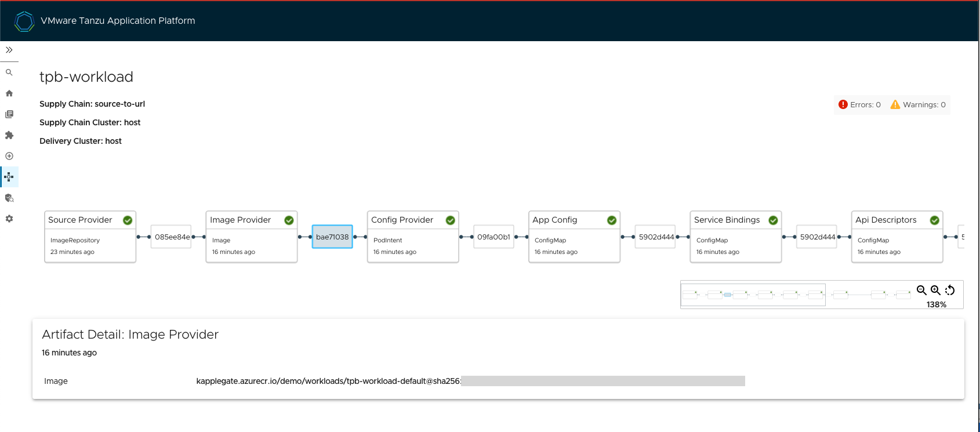Viewport: 980px width, 432px height.
Task: Click PodIntent label in Config Provider
Action: (387, 240)
